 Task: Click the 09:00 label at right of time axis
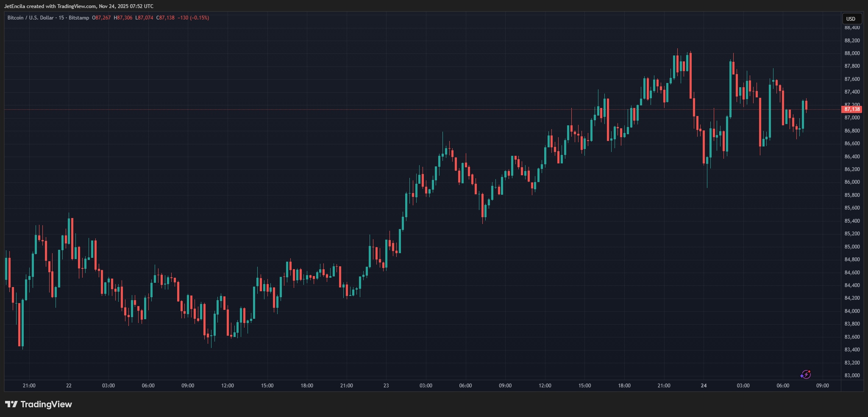point(822,386)
